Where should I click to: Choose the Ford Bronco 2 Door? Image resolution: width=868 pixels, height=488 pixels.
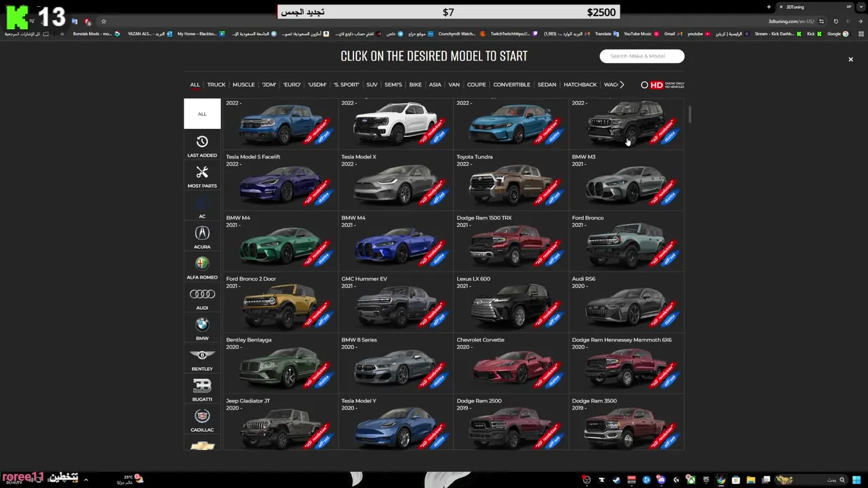(x=281, y=302)
